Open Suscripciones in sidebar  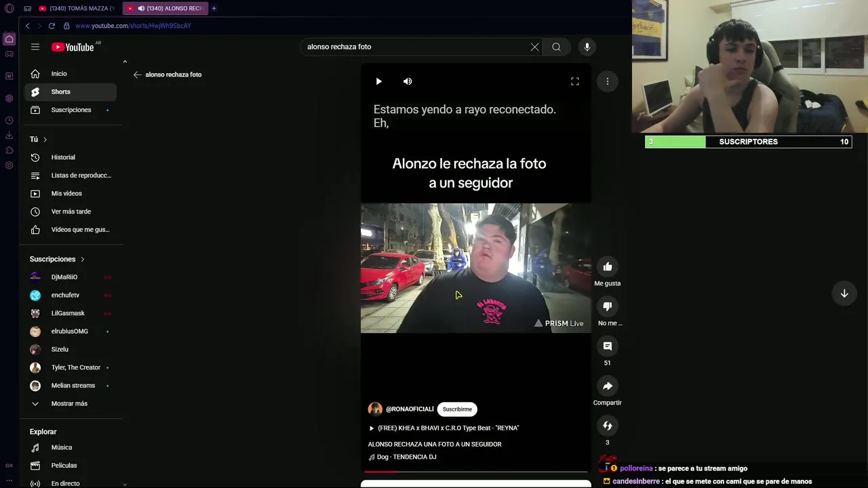71,110
